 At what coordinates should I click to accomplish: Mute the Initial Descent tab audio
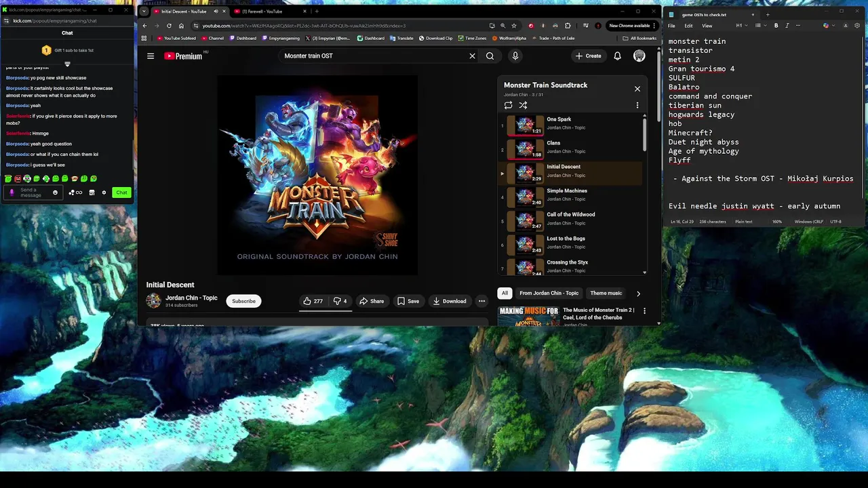pos(216,12)
